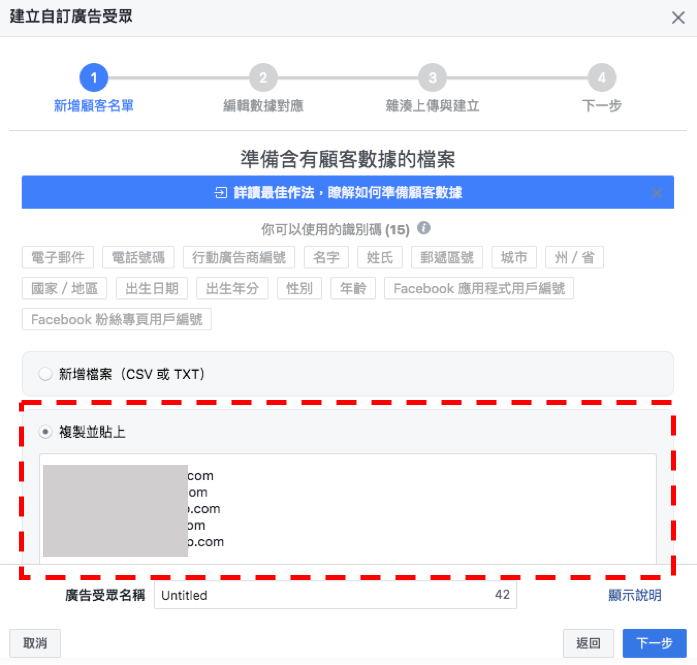Click step 3 circle 雜湊上傳與建立
The height and width of the screenshot is (665, 697).
click(432, 78)
